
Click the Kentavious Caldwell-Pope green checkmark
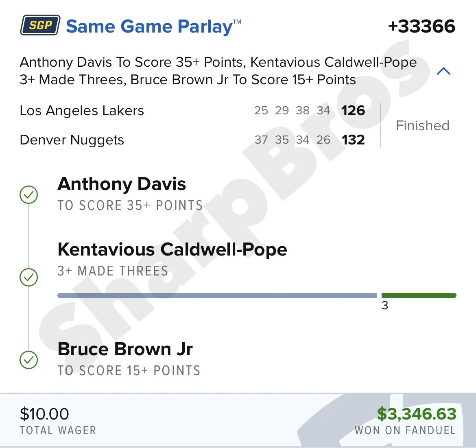28,277
